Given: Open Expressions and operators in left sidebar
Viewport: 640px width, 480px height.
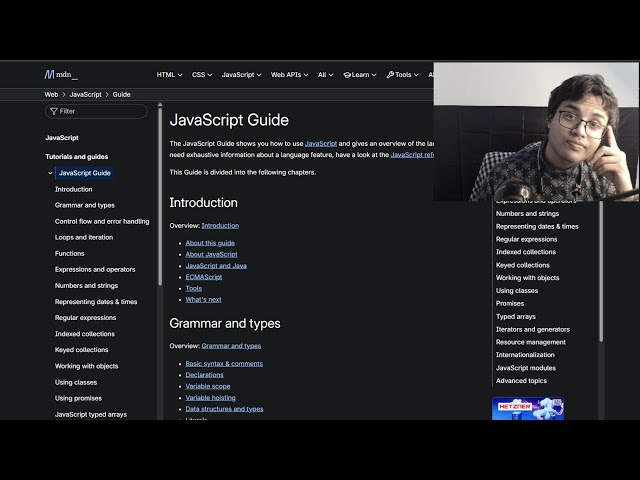Looking at the screenshot, I should click(95, 269).
